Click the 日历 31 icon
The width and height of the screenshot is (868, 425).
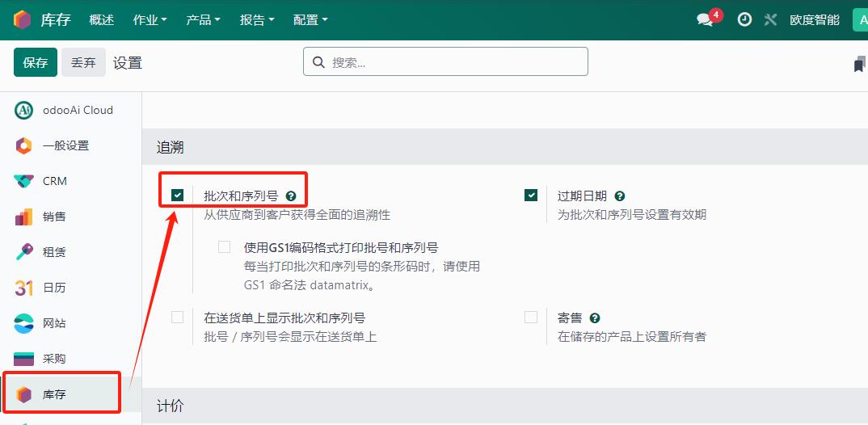tap(23, 287)
